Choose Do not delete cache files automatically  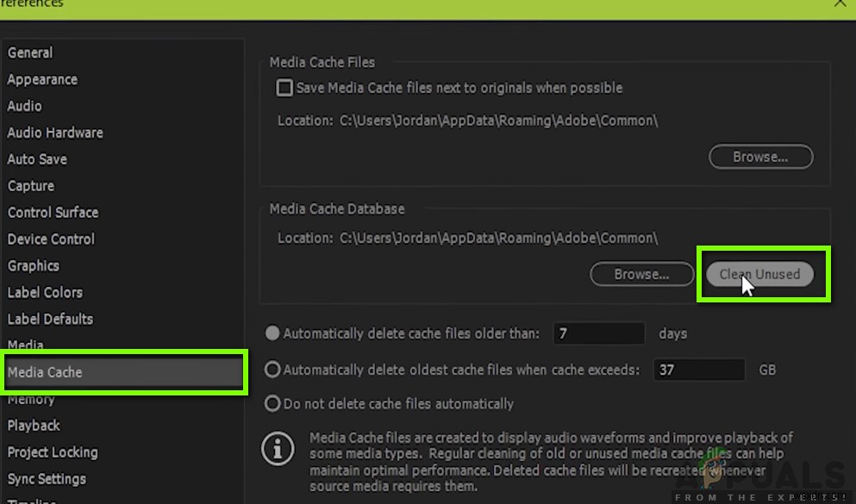point(273,403)
